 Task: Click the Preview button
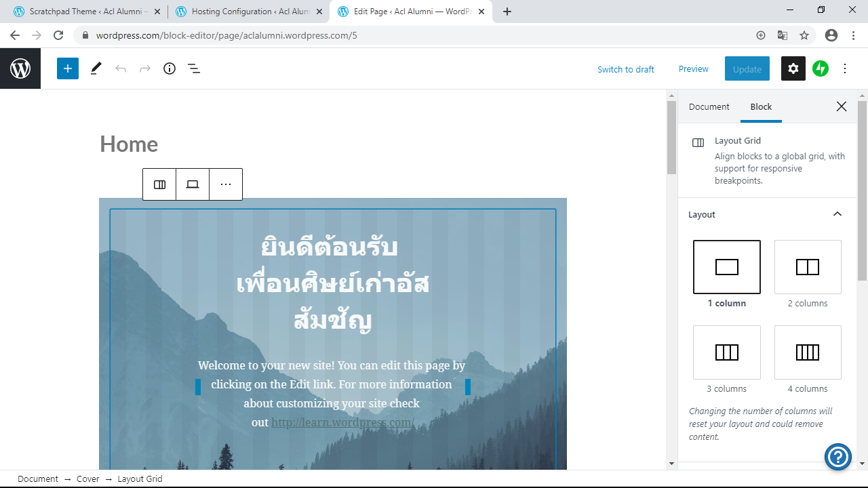(x=693, y=69)
